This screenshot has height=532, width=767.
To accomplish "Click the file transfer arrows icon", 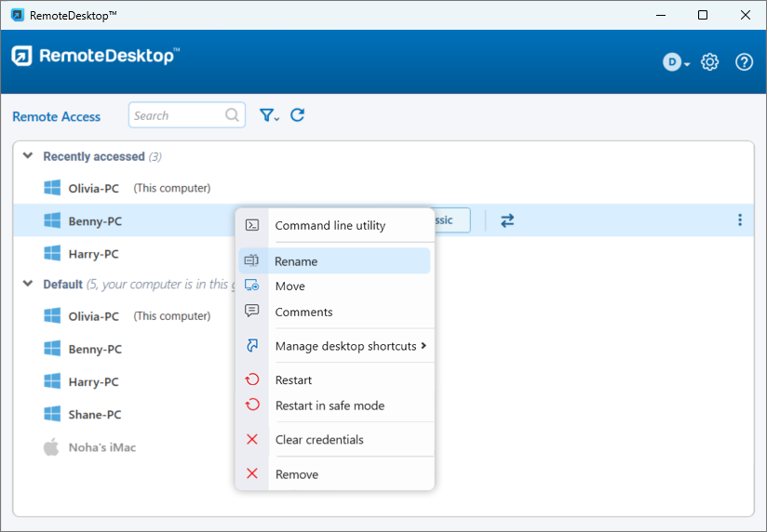I will (507, 220).
